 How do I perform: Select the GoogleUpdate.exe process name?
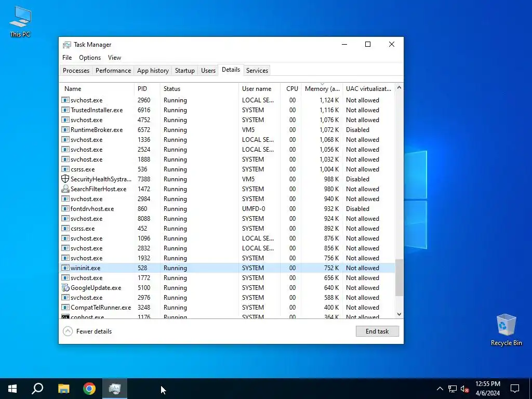click(96, 288)
